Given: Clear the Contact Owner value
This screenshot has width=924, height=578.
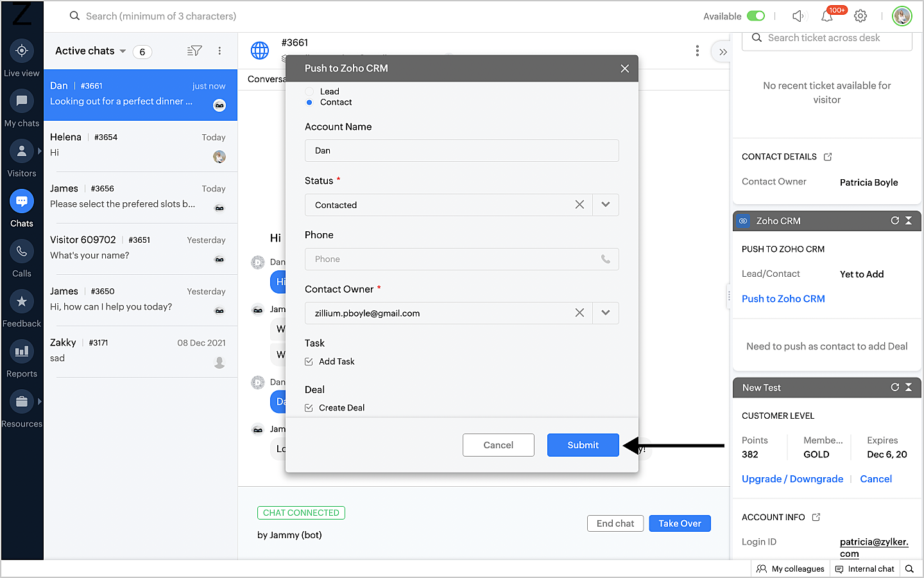Looking at the screenshot, I should coord(579,313).
